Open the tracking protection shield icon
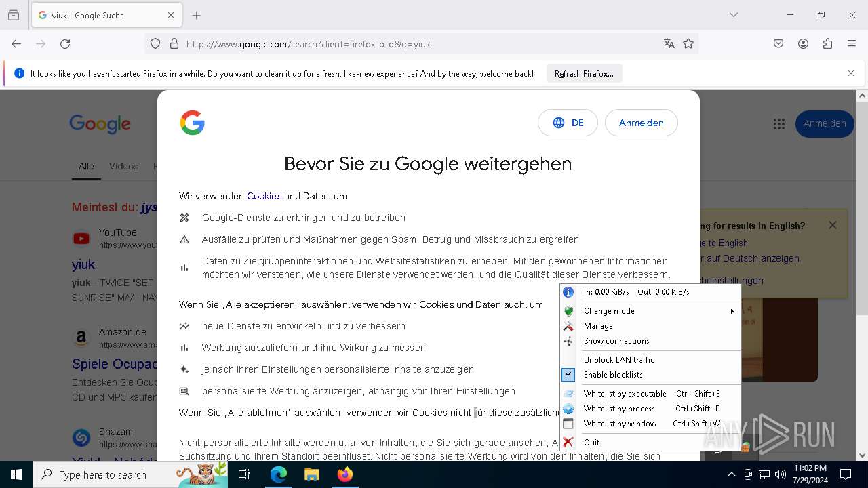Screen dimensions: 868x488 155,44
